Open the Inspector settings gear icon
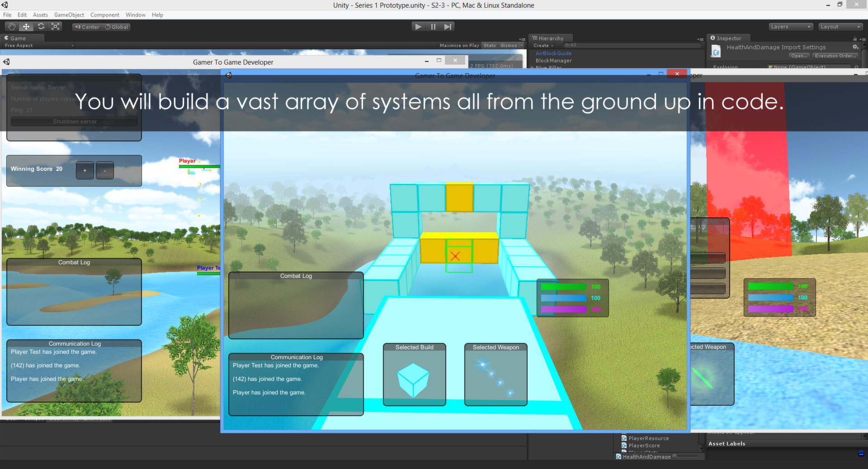The width and height of the screenshot is (868, 469). pyautogui.click(x=855, y=47)
